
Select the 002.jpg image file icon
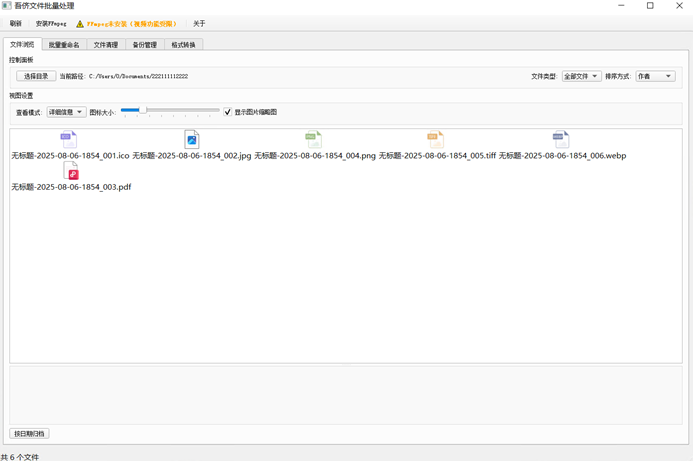[191, 140]
